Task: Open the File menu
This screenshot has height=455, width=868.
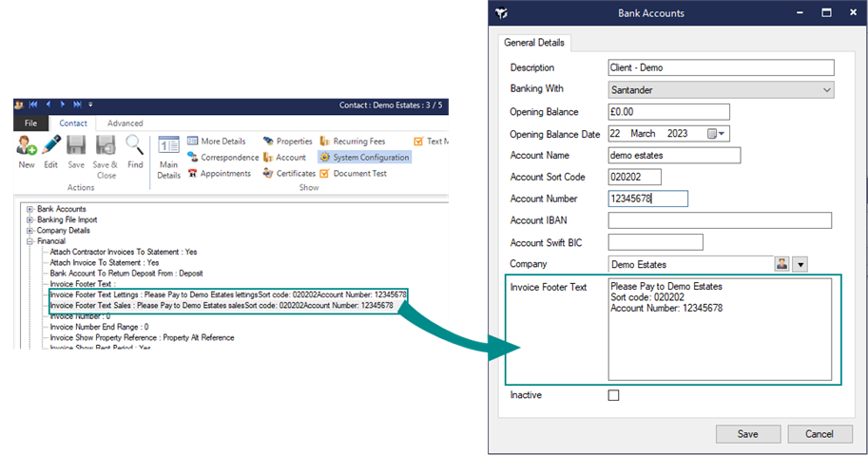Action: [x=30, y=123]
